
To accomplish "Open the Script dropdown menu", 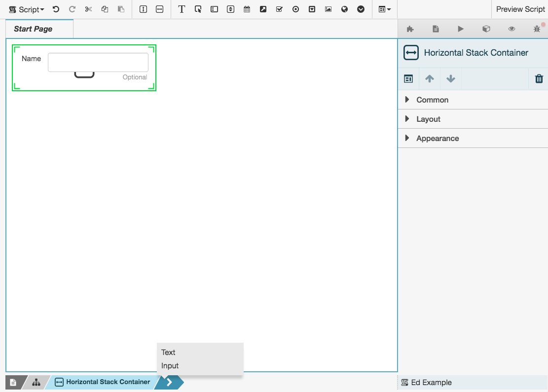I will (27, 9).
